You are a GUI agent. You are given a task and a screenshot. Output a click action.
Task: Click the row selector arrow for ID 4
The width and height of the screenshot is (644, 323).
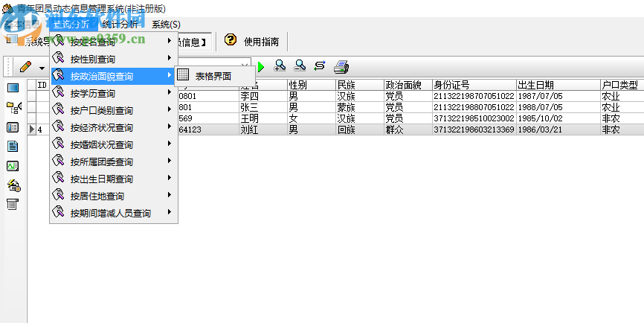(x=32, y=129)
